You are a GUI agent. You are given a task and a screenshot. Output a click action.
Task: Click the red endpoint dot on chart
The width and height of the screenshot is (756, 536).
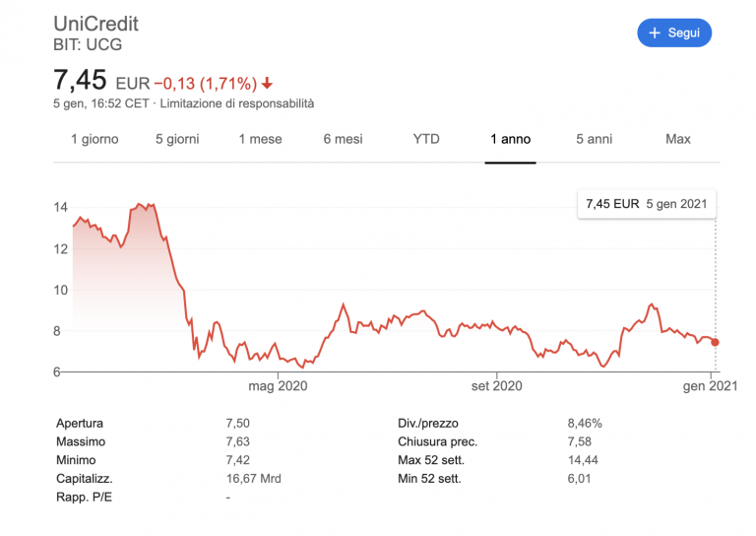(x=715, y=342)
